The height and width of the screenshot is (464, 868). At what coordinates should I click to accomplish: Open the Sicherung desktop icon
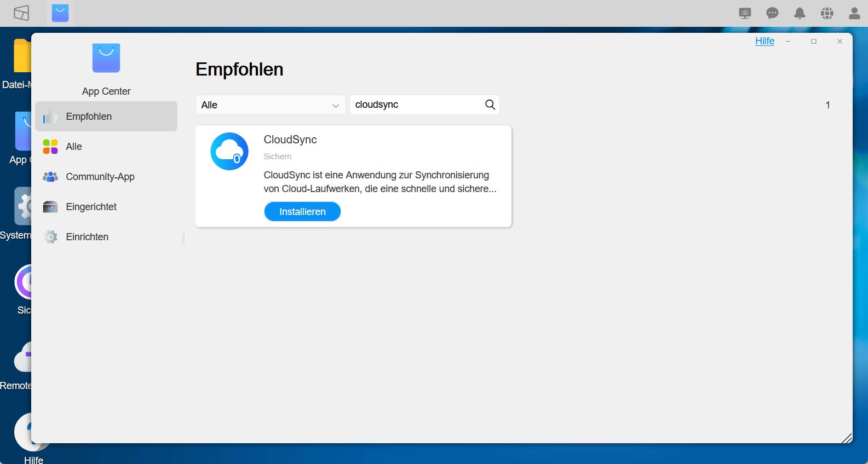pyautogui.click(x=23, y=282)
